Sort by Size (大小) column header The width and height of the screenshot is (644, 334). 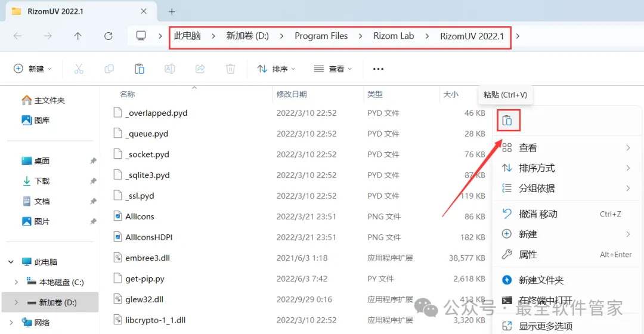pos(451,94)
